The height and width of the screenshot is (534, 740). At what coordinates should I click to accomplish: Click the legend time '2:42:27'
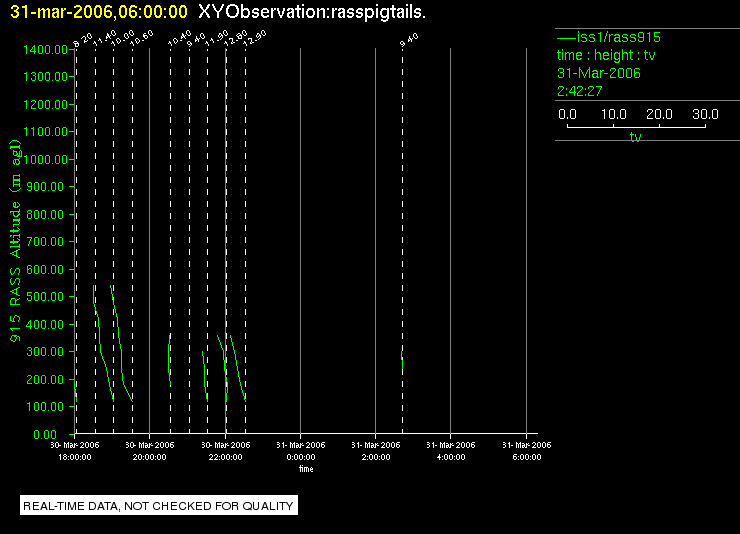pyautogui.click(x=580, y=91)
